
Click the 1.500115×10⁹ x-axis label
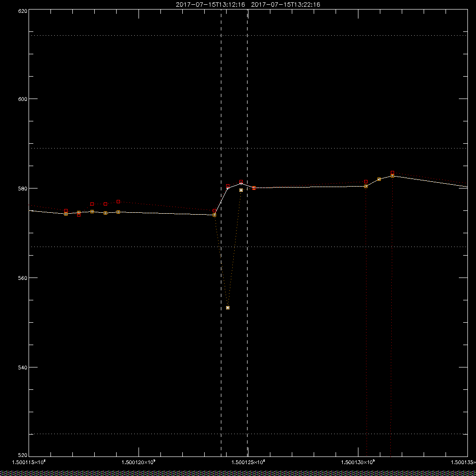click(29, 462)
